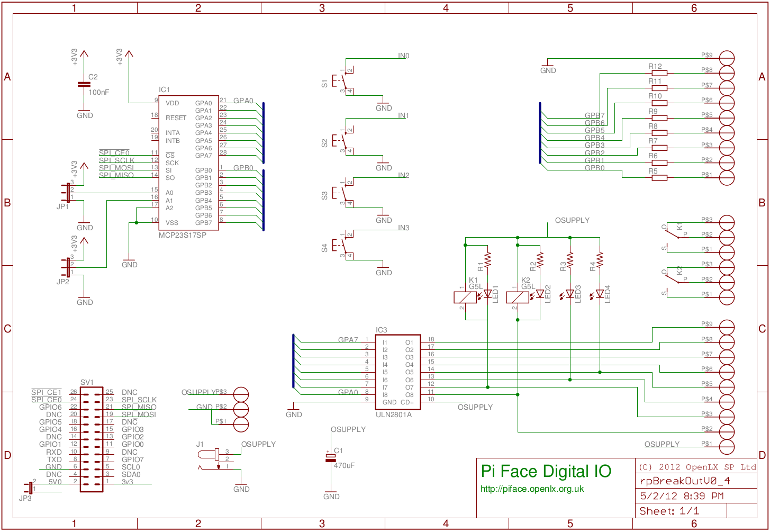Click capacitor C2 100nF symbol
Viewport: 770px width, 532px height.
[84, 84]
